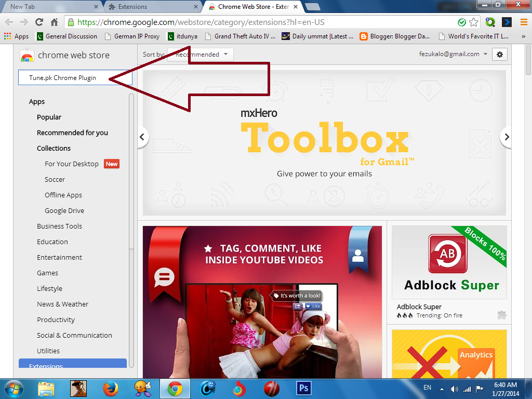Open the home page via house icon
The width and height of the screenshot is (532, 399).
pyautogui.click(x=54, y=22)
